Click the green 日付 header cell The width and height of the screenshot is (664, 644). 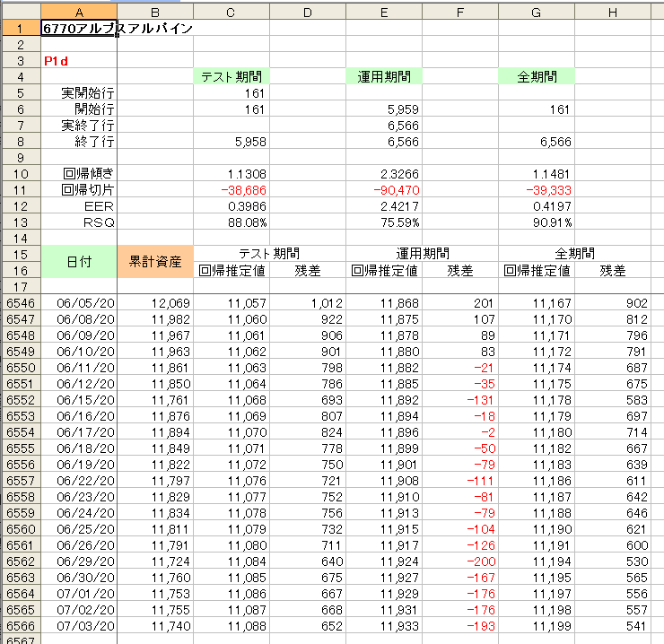click(x=79, y=262)
